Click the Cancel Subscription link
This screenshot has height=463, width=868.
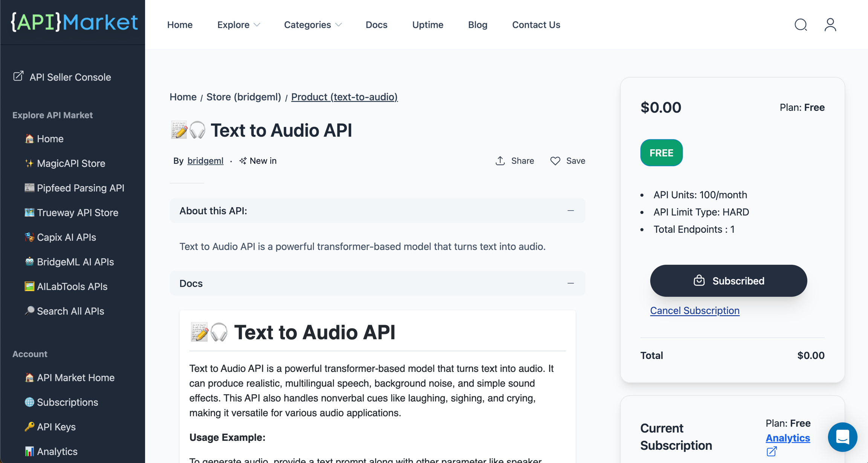694,310
